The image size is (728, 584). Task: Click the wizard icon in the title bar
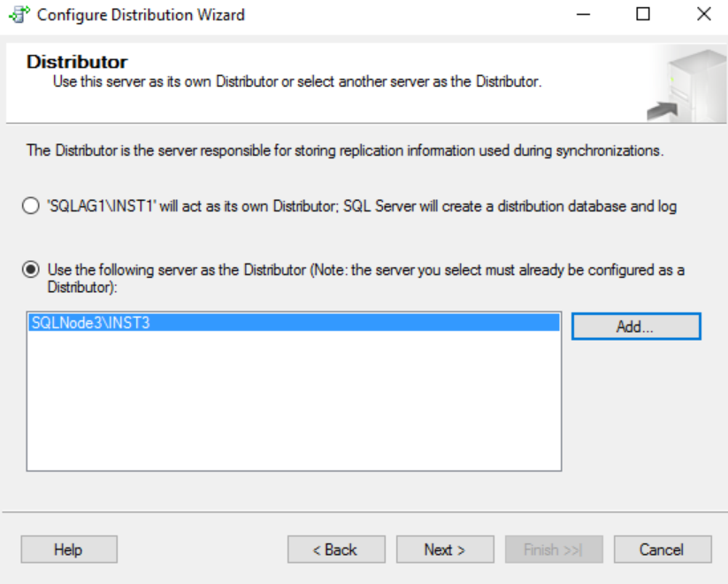pyautogui.click(x=19, y=14)
